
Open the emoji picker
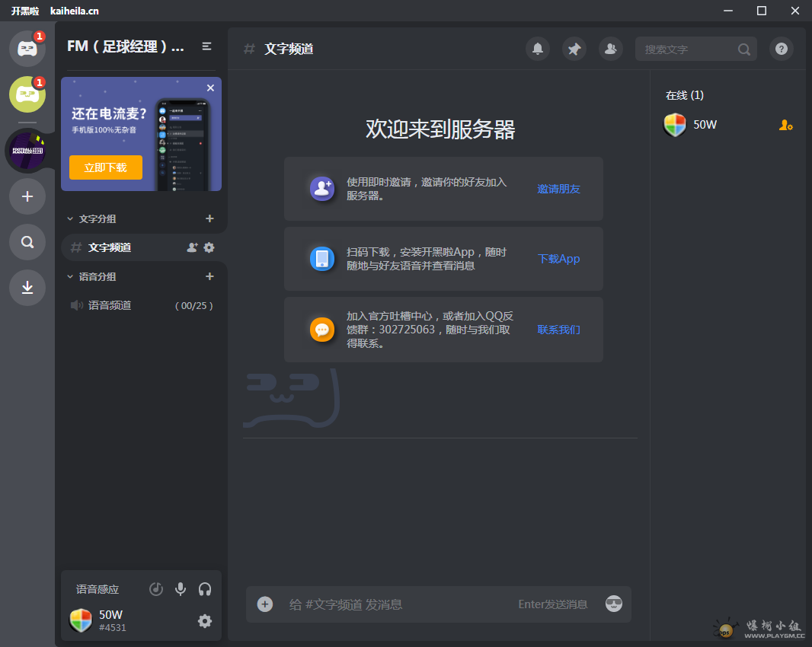coord(614,604)
